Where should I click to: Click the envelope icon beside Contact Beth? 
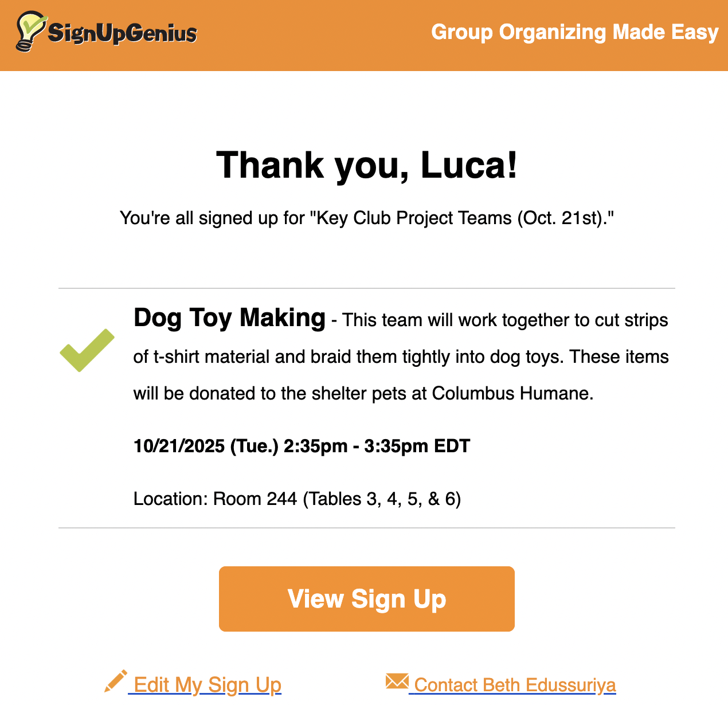click(x=397, y=681)
